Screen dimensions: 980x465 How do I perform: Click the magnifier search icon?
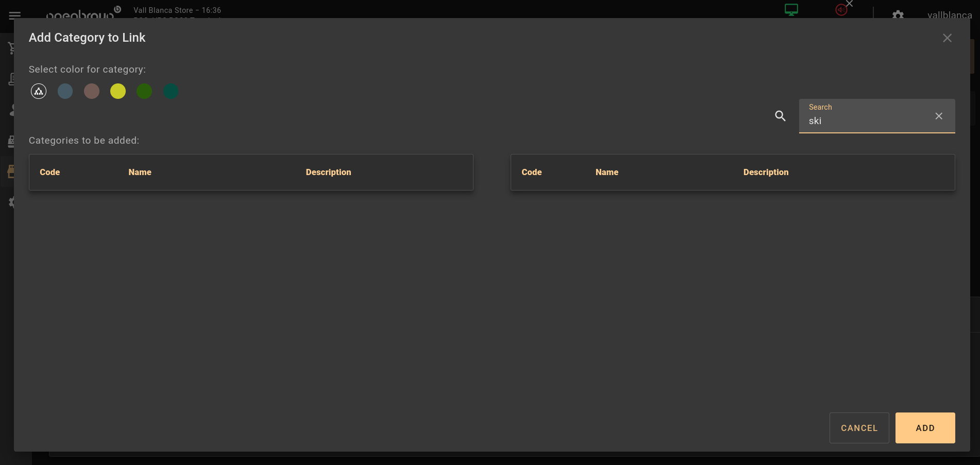click(x=780, y=116)
